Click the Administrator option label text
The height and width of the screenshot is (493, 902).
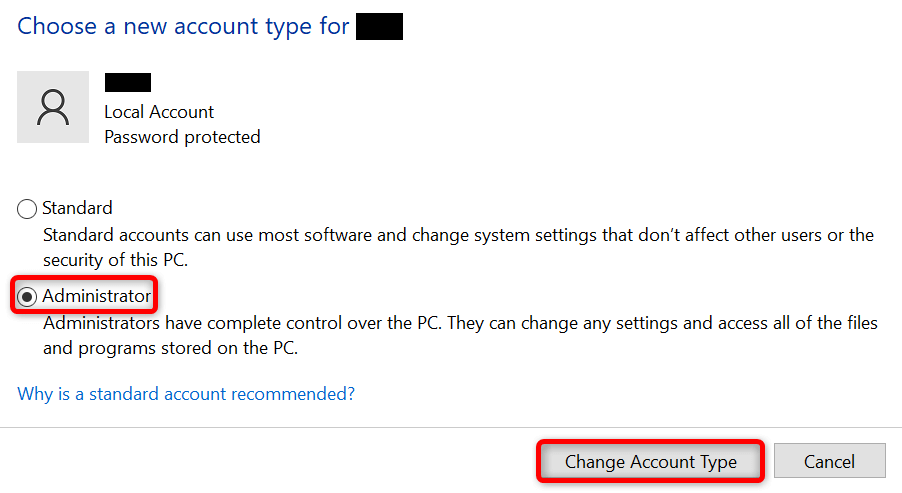(x=96, y=296)
